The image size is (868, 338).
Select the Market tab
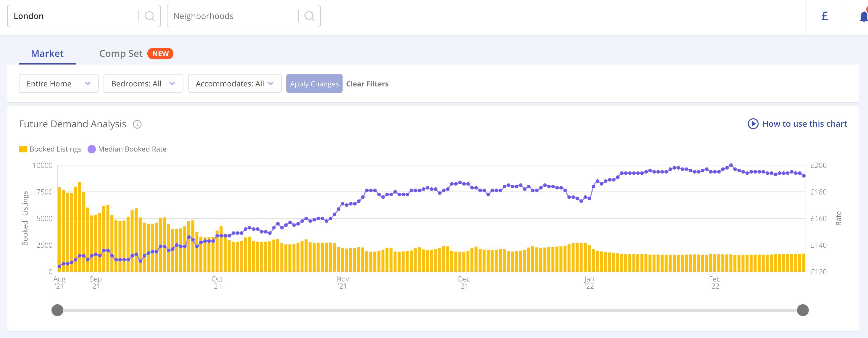click(x=47, y=53)
